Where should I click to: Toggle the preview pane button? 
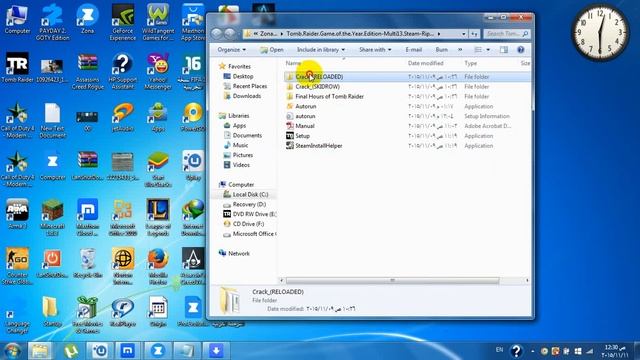click(x=504, y=50)
